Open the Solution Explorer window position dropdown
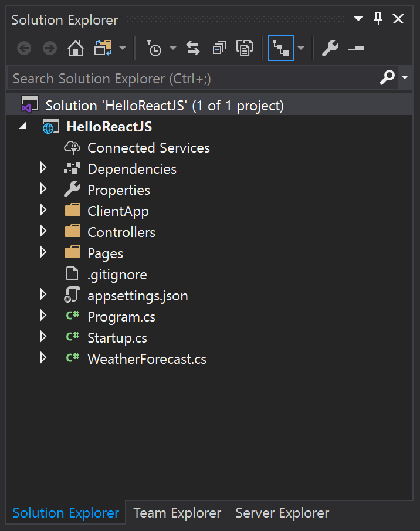The image size is (420, 531). coord(358,19)
